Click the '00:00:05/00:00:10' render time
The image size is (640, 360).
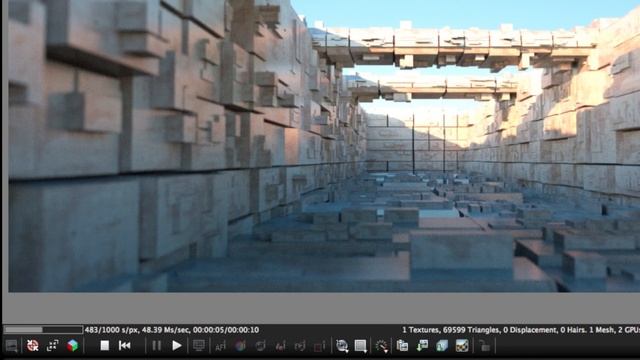(x=226, y=330)
